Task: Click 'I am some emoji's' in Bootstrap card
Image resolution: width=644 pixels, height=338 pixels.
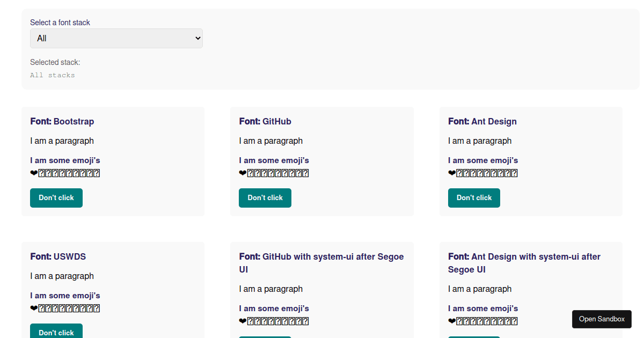Action: [x=65, y=160]
